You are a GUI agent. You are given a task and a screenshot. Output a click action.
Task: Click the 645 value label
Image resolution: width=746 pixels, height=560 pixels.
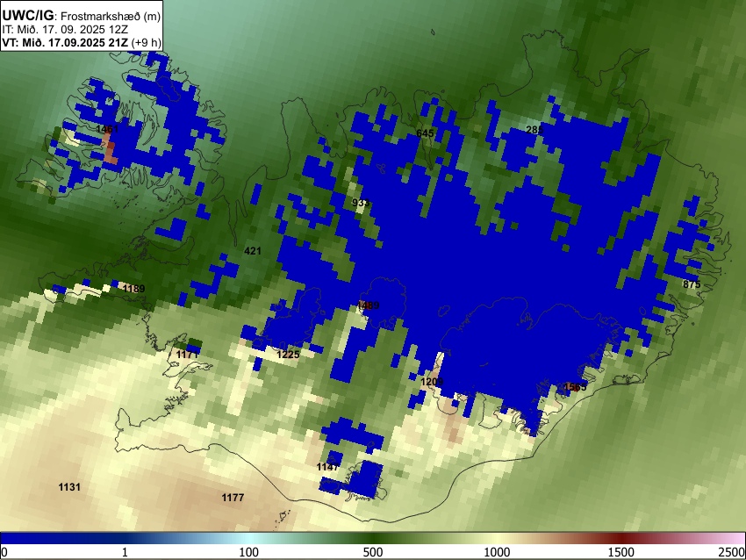tap(425, 133)
